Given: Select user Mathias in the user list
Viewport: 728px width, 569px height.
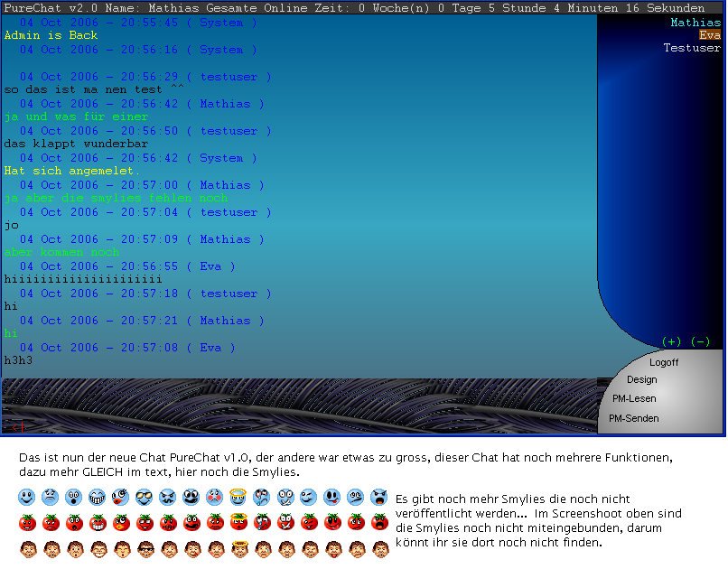Looking at the screenshot, I should [695, 23].
